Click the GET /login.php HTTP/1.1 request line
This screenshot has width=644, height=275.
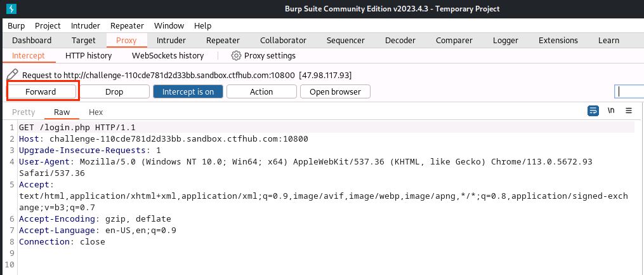point(77,128)
